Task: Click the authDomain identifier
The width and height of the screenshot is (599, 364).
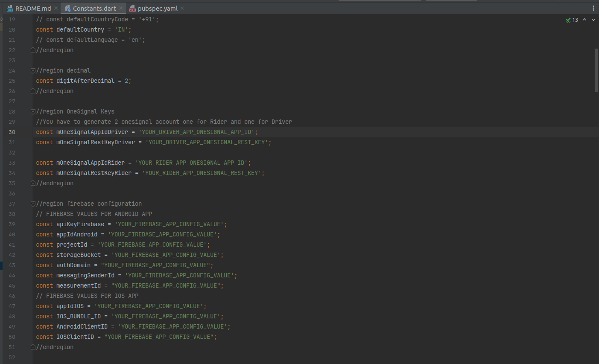Action: click(73, 265)
